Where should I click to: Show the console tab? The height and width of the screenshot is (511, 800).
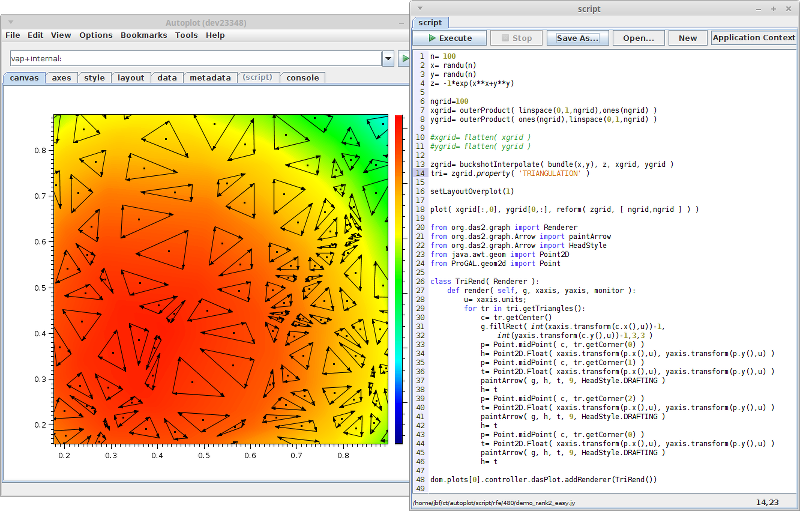pyautogui.click(x=303, y=77)
